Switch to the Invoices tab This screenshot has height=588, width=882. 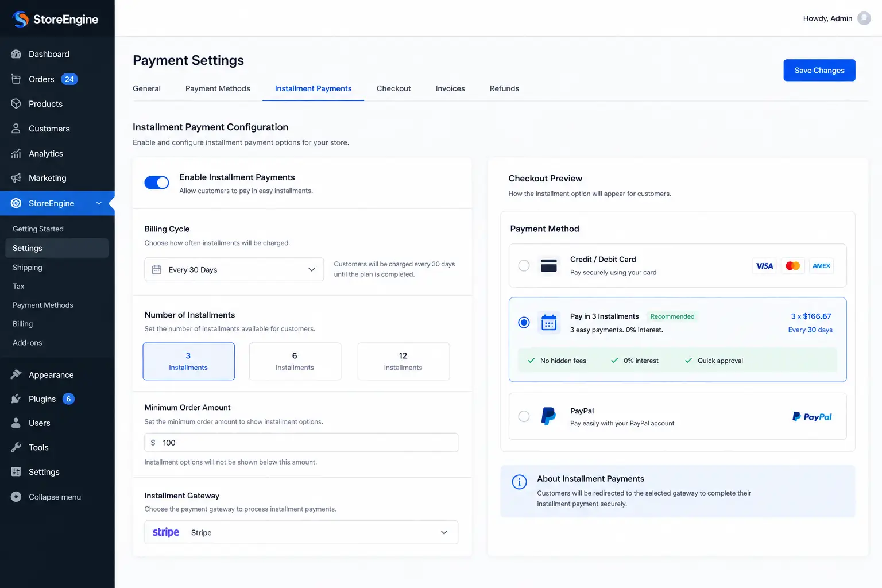[450, 88]
